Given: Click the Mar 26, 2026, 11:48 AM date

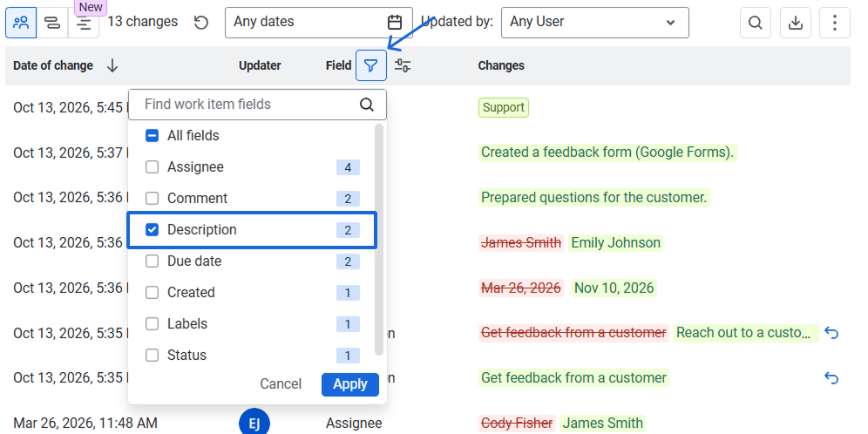Looking at the screenshot, I should (x=85, y=424).
